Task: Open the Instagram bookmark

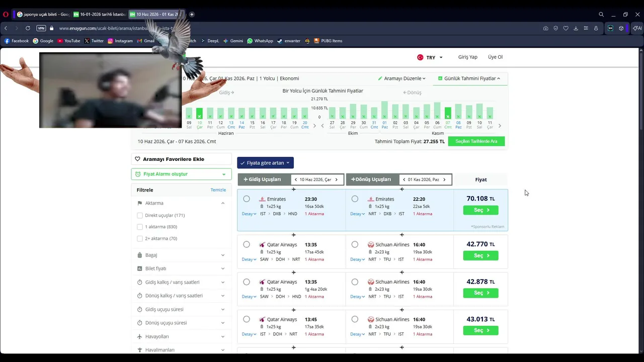Action: coord(120,41)
